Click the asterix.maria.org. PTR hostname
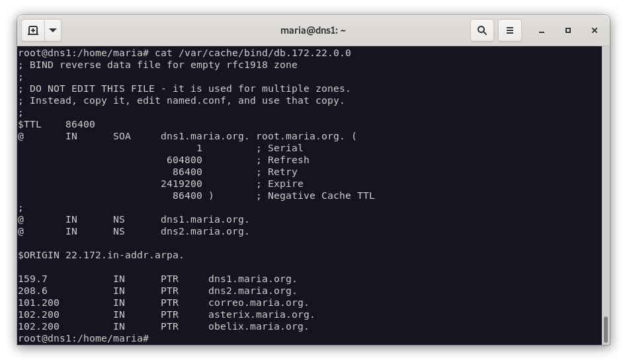The width and height of the screenshot is (627, 364). pyautogui.click(x=261, y=314)
